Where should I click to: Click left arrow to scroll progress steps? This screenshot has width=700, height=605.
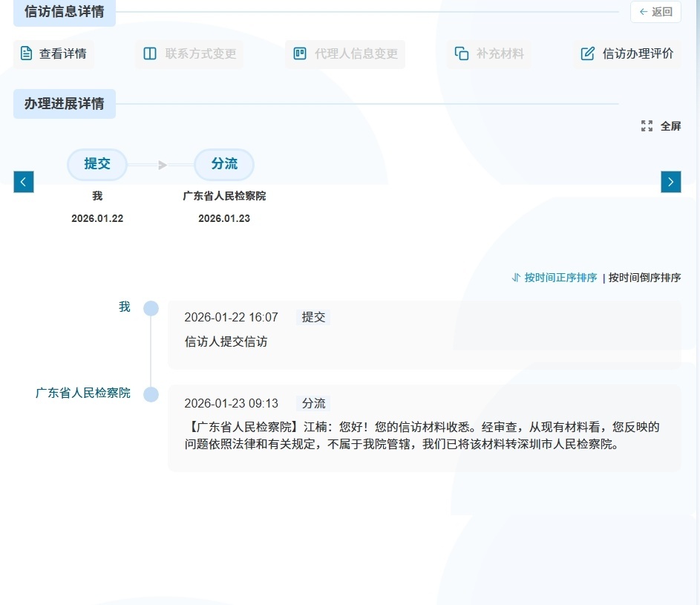pos(24,182)
